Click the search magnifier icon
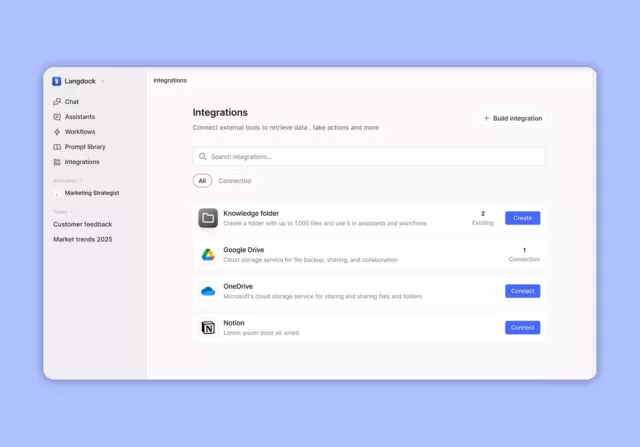 [202, 157]
